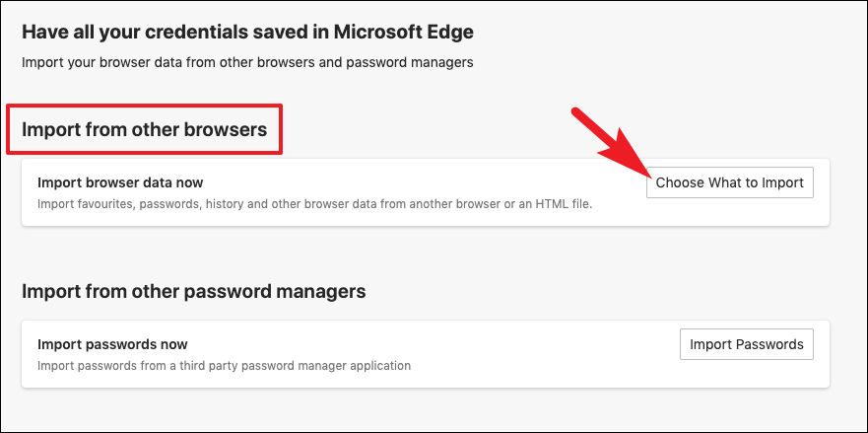Click the Import browser data now title

click(x=120, y=181)
